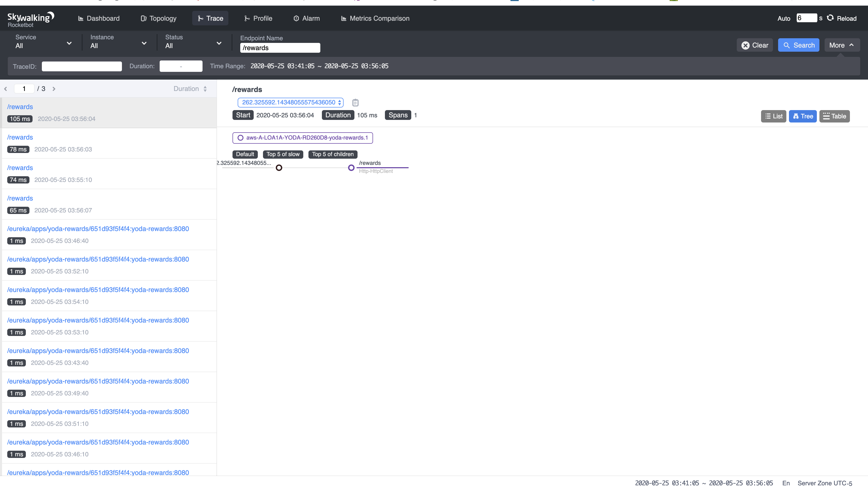Click the next page arrow in trace list

coord(54,89)
